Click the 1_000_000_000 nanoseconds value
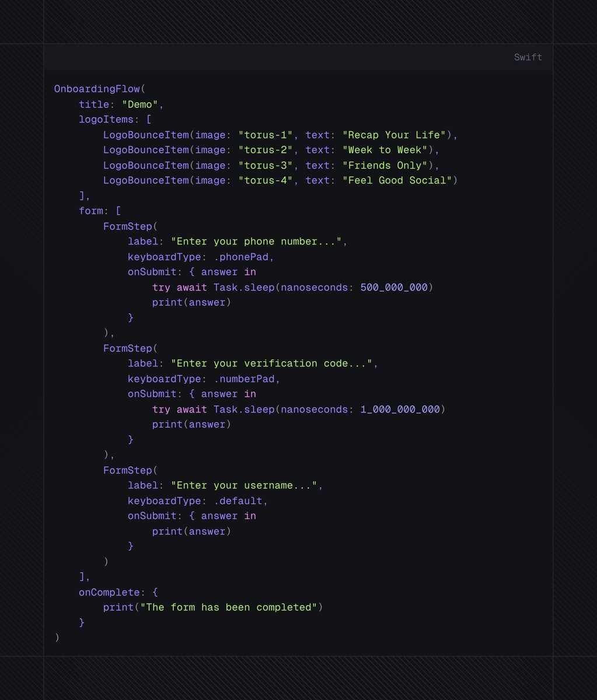597x700 pixels. point(400,409)
